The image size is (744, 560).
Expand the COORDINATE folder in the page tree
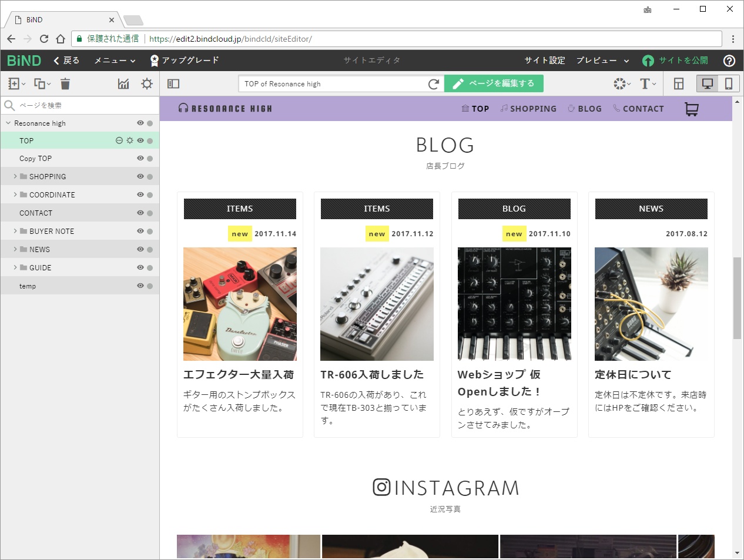tap(14, 195)
